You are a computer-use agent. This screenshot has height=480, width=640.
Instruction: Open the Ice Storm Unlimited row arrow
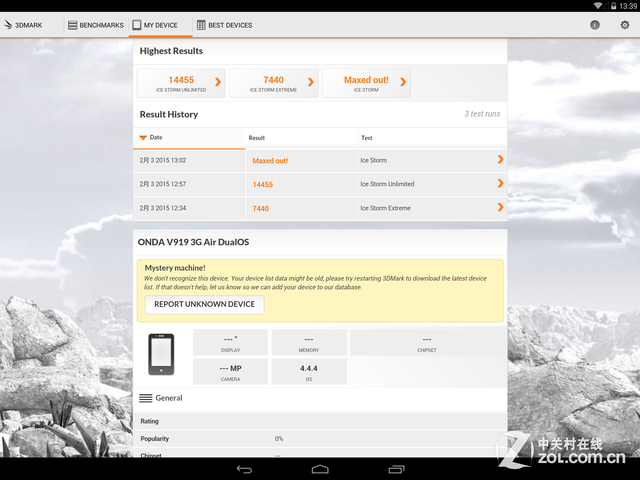tap(500, 183)
